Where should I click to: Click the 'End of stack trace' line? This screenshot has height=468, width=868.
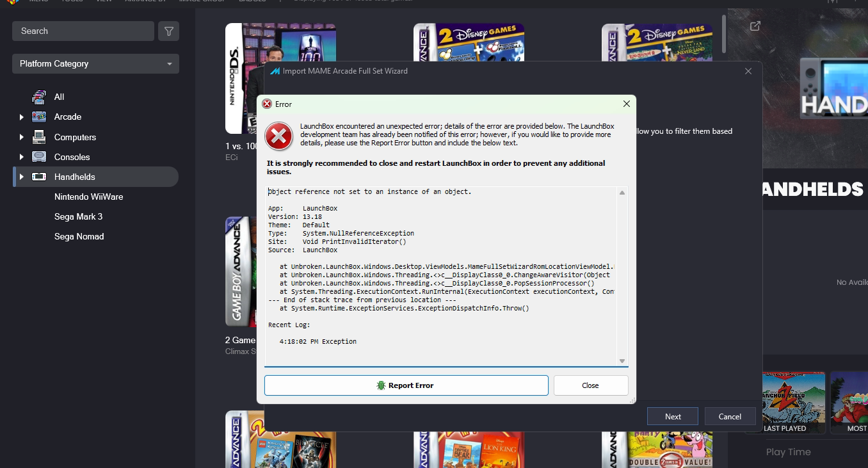tap(362, 300)
